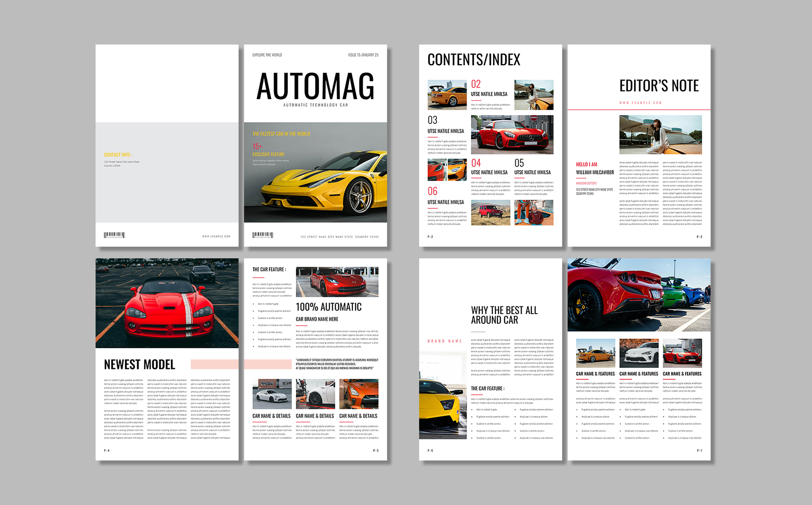Viewport: 812px width, 505px height.
Task: Click the barcode on the back cover
Action: (114, 235)
